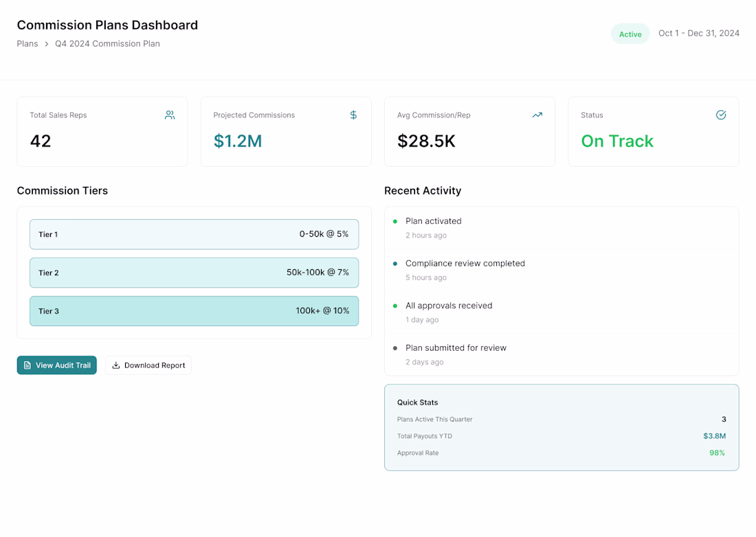
Task: Click the Total Payouts YTD $3.8M value
Action: pos(714,436)
